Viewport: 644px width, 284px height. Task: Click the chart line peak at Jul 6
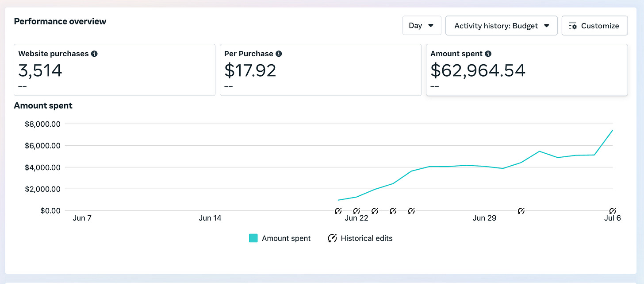(613, 130)
